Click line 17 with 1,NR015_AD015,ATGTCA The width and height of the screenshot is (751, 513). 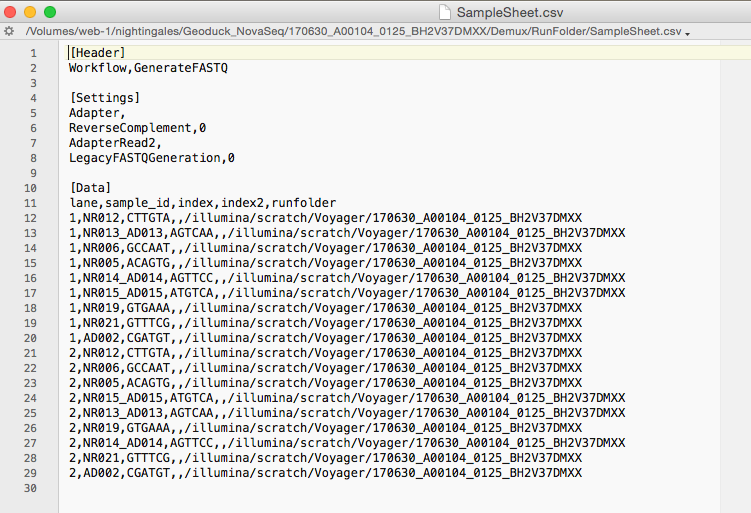coord(347,293)
